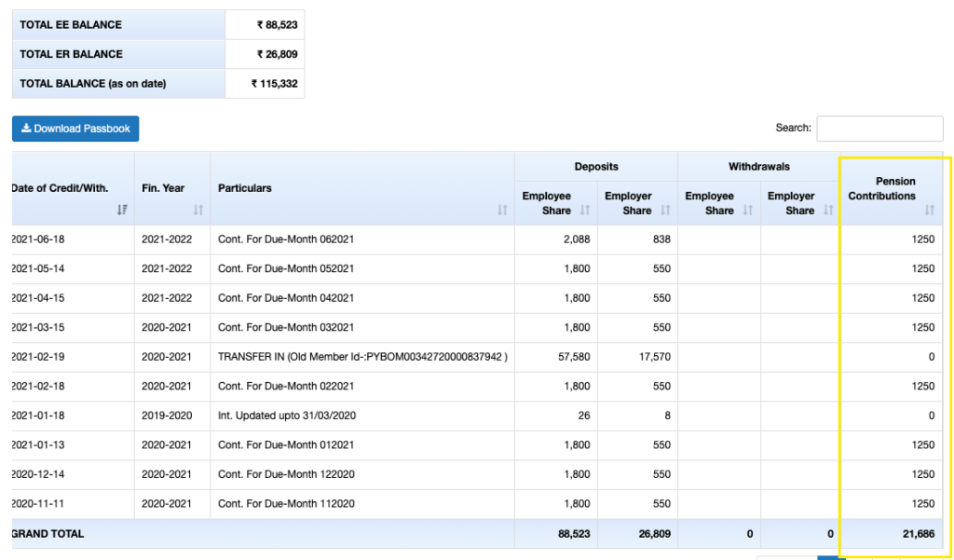Click the TRANSFER IN Old Member Id entry

pyautogui.click(x=362, y=357)
